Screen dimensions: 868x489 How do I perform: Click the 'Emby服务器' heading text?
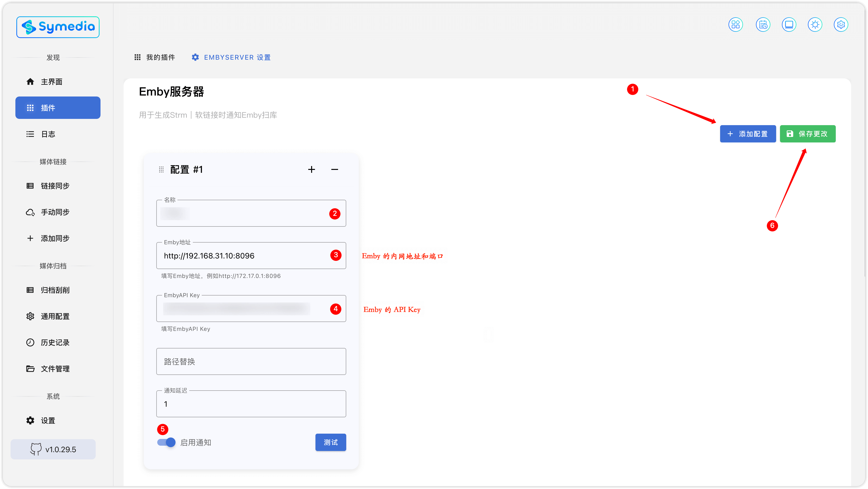pyautogui.click(x=171, y=92)
